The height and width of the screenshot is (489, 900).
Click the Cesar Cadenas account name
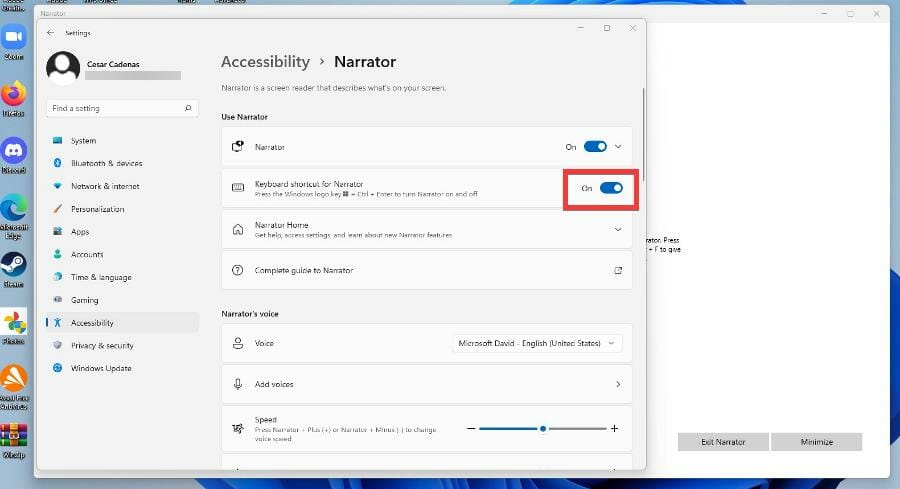click(113, 64)
